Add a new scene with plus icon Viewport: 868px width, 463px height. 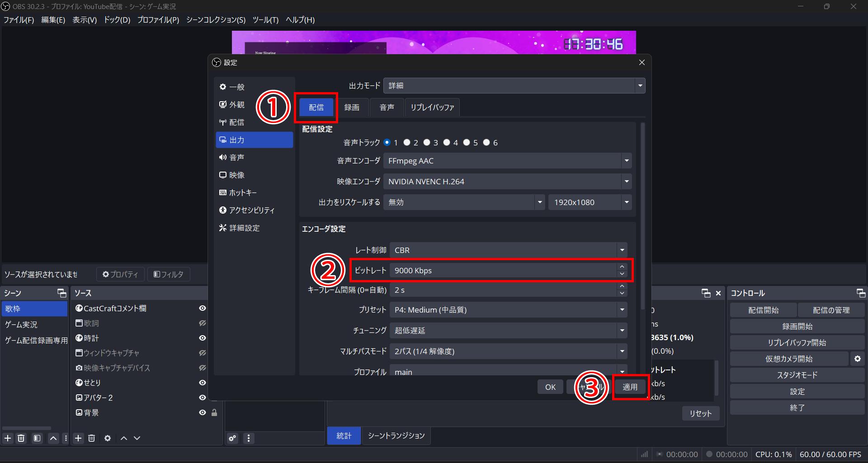pyautogui.click(x=8, y=438)
